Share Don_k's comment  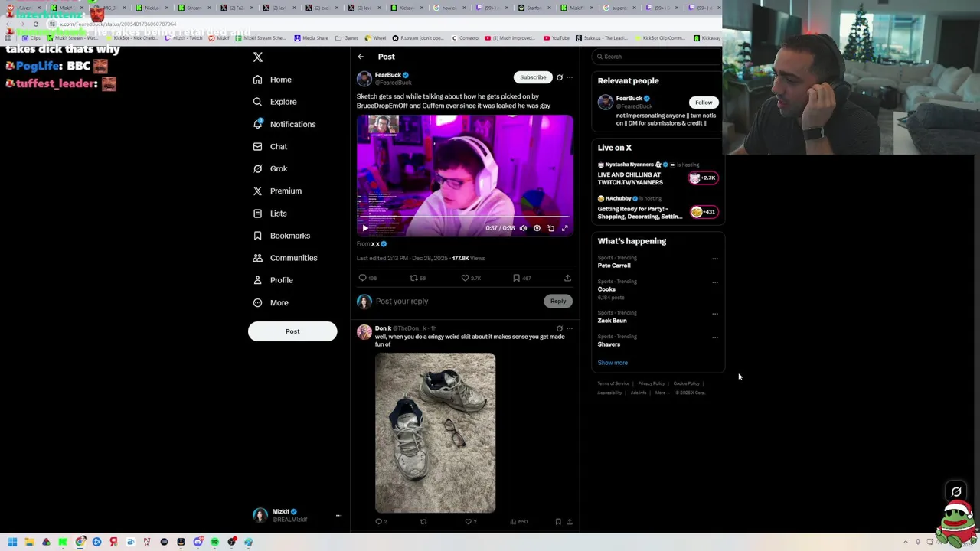click(569, 522)
